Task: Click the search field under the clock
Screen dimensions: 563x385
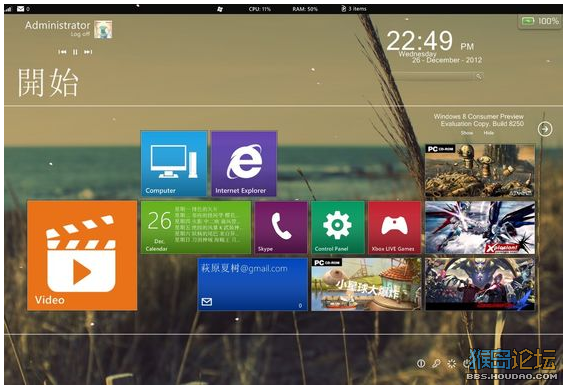Action: (437, 76)
